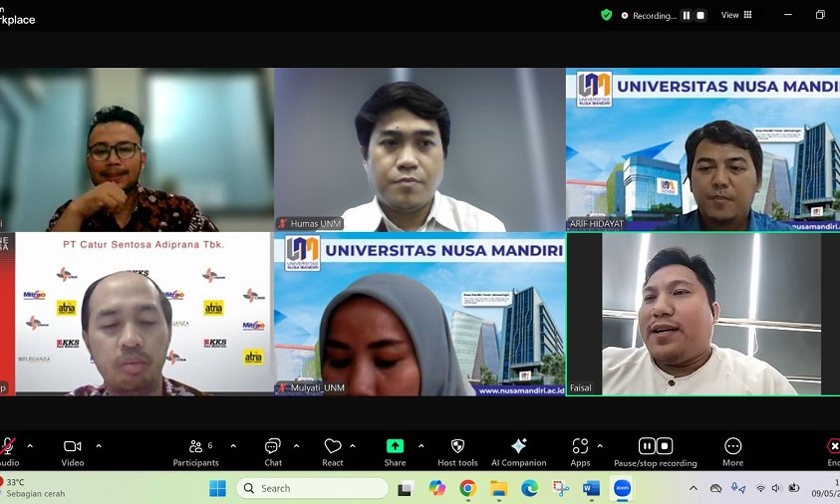Open the Chat panel

[273, 452]
